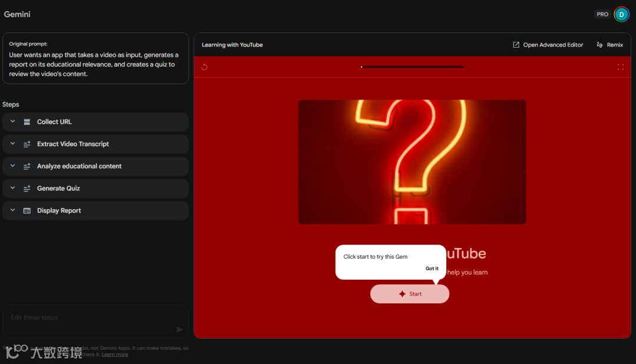This screenshot has width=636, height=364.
Task: Click the send arrow in edit steps box
Action: 179,329
